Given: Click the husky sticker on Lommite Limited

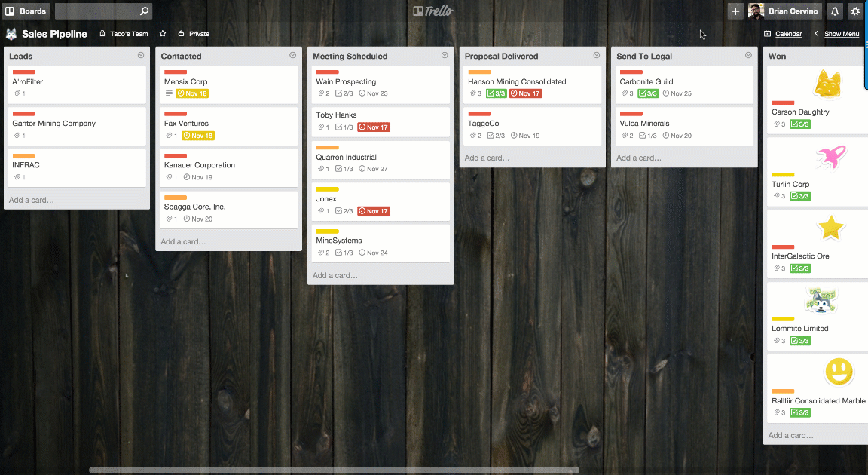Looking at the screenshot, I should pos(821,301).
